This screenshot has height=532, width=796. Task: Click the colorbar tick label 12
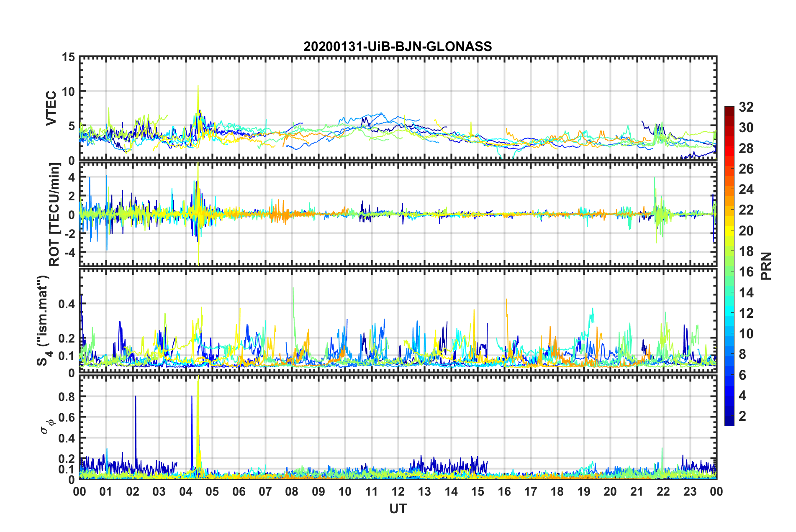(746, 313)
